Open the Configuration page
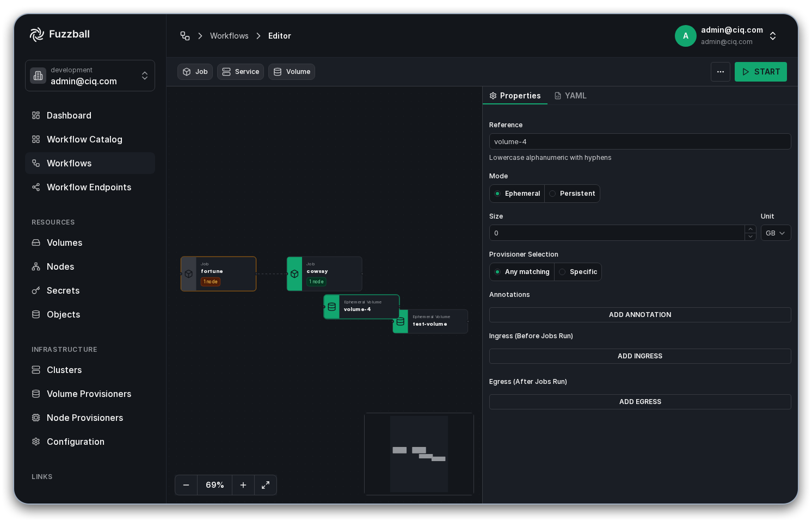Screen dimensions: 812x522 (x=90, y=442)
